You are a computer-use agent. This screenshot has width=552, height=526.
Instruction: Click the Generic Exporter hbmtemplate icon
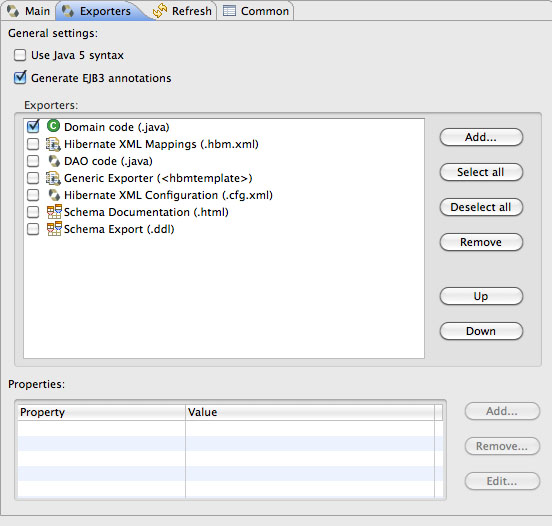54,178
